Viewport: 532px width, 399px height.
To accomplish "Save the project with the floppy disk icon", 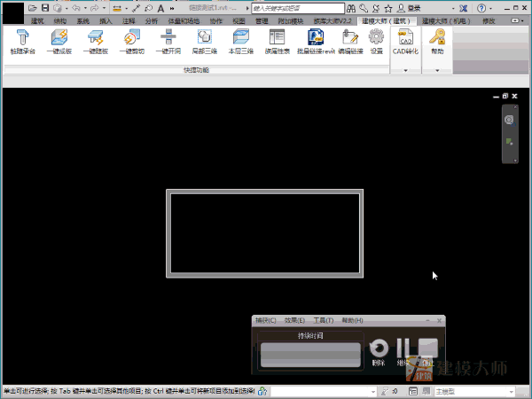I will [x=45, y=8].
